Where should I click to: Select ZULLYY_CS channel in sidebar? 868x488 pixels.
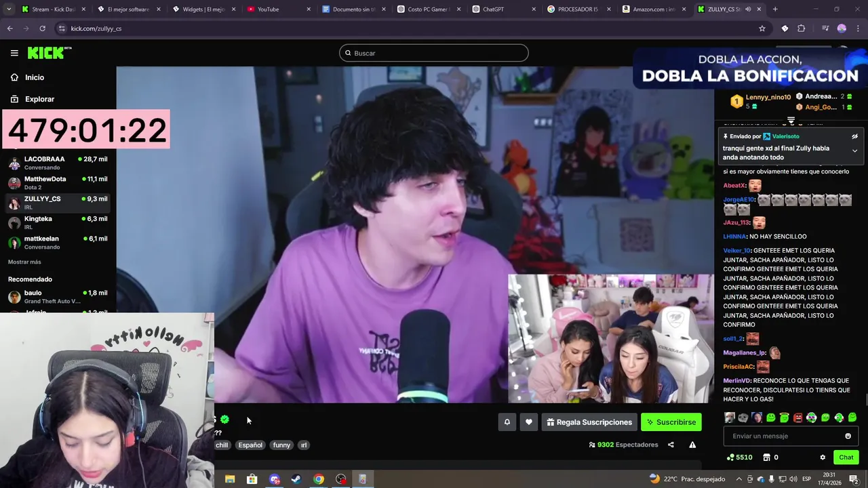pyautogui.click(x=58, y=202)
